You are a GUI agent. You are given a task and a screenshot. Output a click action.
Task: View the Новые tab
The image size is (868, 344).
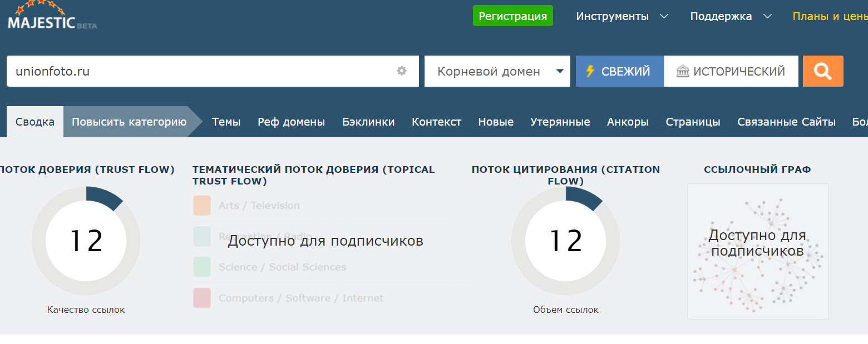point(496,122)
